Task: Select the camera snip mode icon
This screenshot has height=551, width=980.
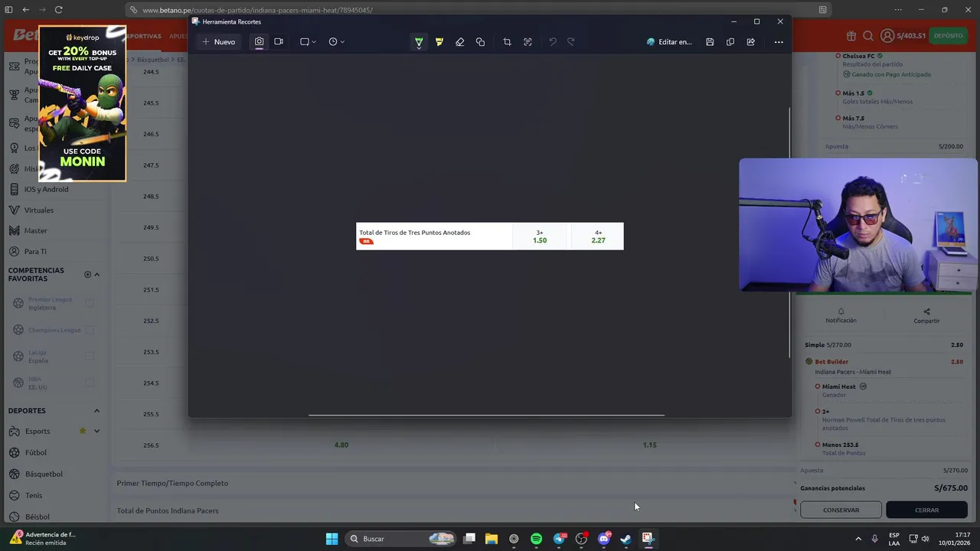Action: point(259,42)
